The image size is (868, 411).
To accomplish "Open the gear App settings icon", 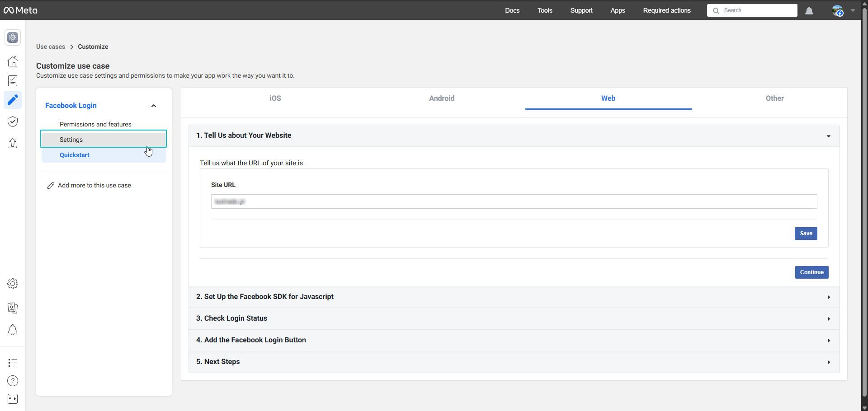I will click(x=13, y=284).
